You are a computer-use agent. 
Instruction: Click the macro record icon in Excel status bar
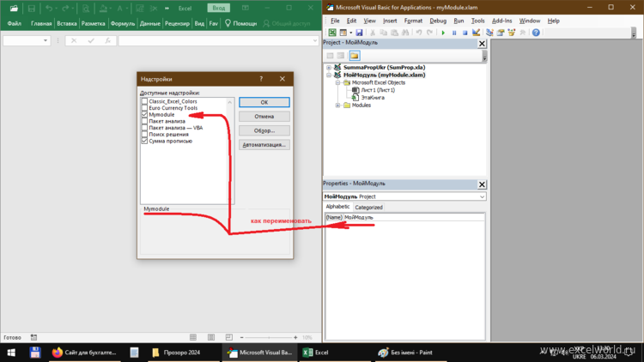pos(33,337)
